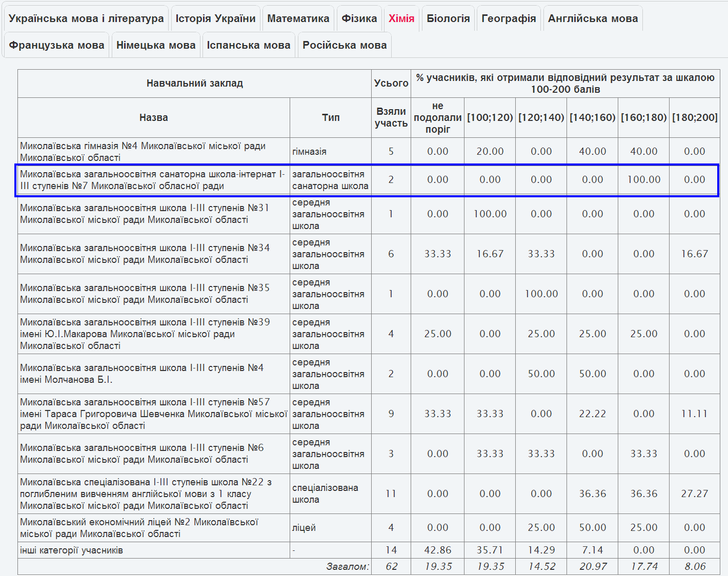Click the 100.00 value in school №35 row
Image resolution: width=728 pixels, height=576 pixels.
[541, 294]
